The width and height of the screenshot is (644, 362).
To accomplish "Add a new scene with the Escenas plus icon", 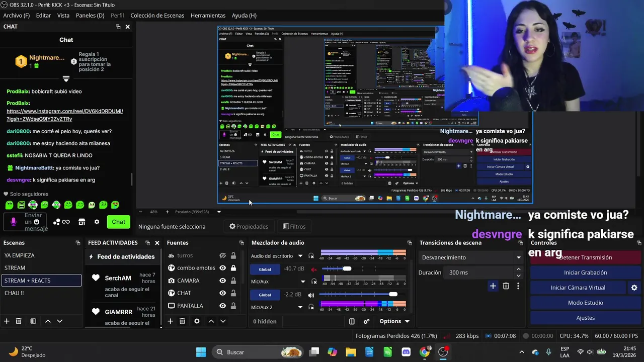I will [7, 321].
